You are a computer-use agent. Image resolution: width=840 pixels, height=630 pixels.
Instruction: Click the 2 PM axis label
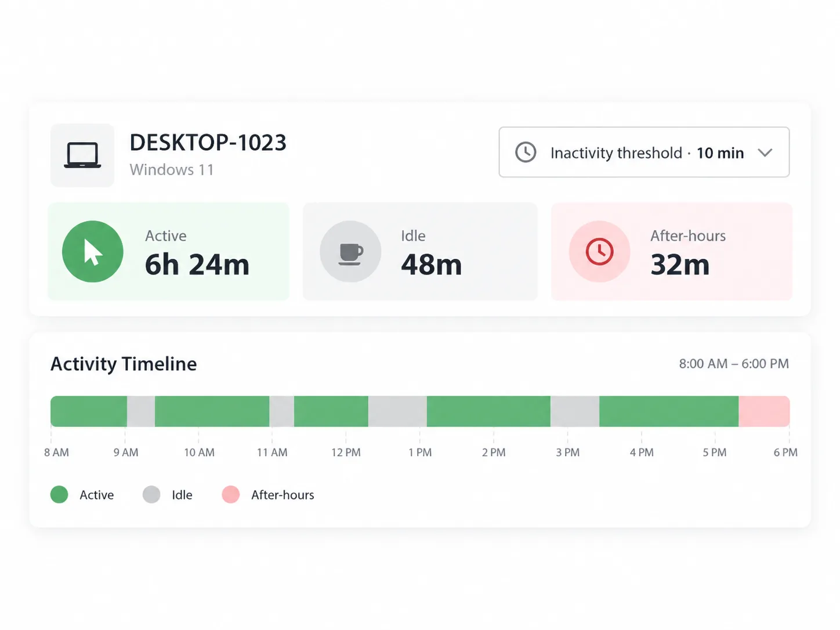coord(494,452)
